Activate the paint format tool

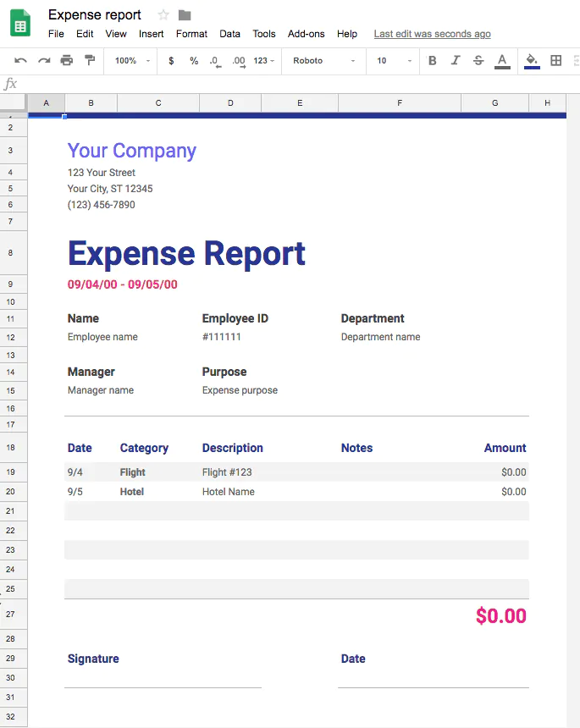[90, 60]
